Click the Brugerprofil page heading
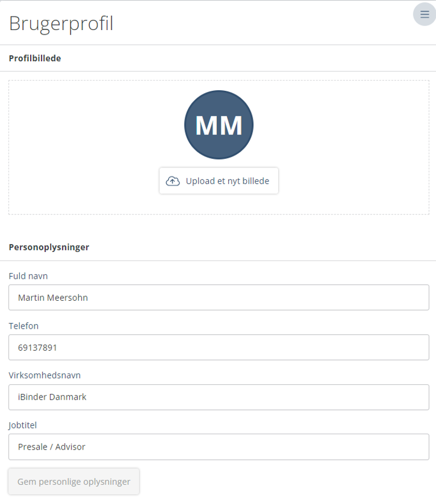Viewport: 436px width, 504px height. (61, 24)
